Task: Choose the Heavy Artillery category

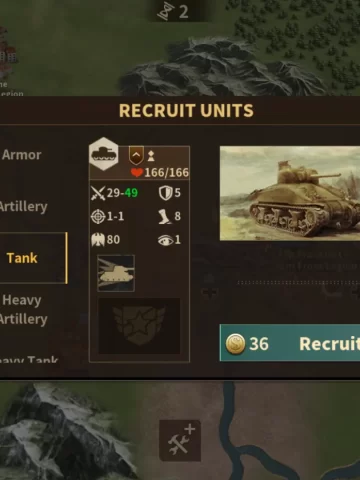Action: click(x=23, y=309)
